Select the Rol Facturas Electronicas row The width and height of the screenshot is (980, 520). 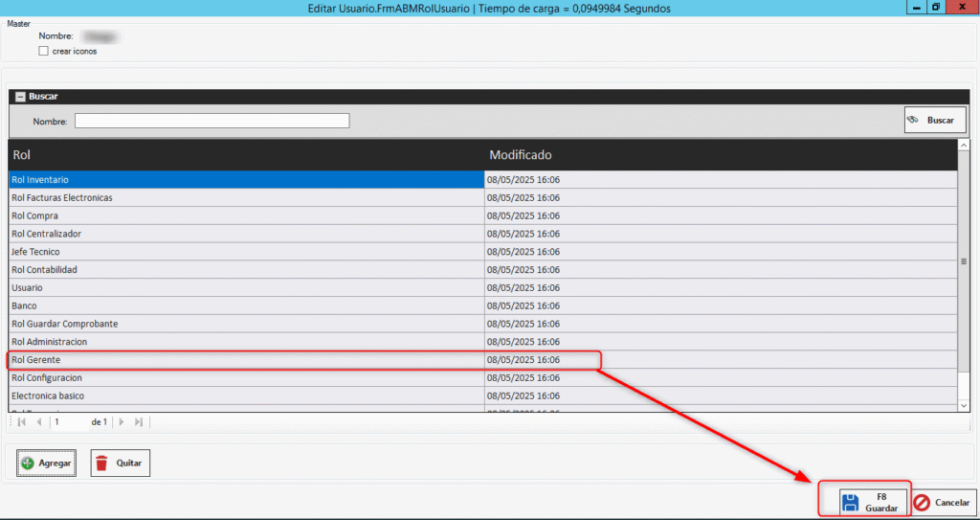(x=246, y=198)
